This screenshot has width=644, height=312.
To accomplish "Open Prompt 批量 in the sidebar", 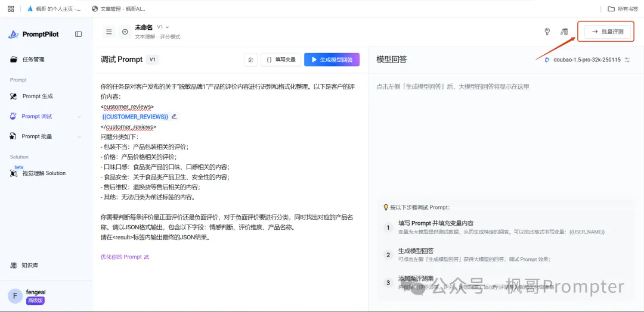I will pos(37,136).
